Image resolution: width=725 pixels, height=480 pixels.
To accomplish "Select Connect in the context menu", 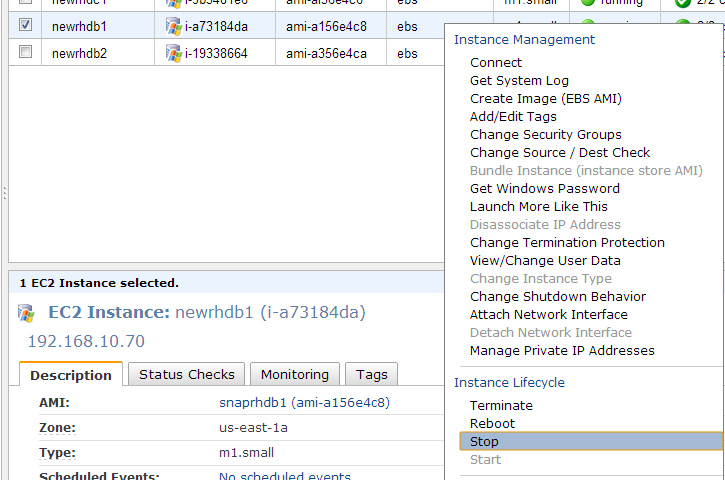I will 496,62.
